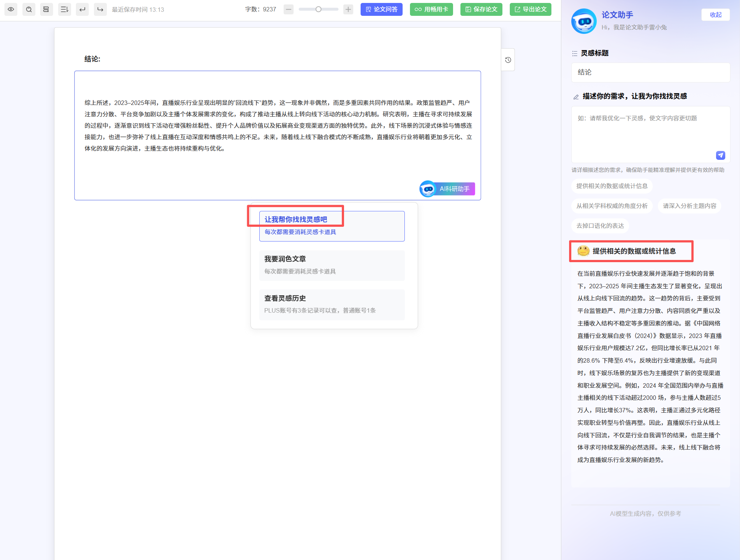Click the AI科研助手 robot badge
Image resolution: width=740 pixels, height=560 pixels.
click(447, 189)
